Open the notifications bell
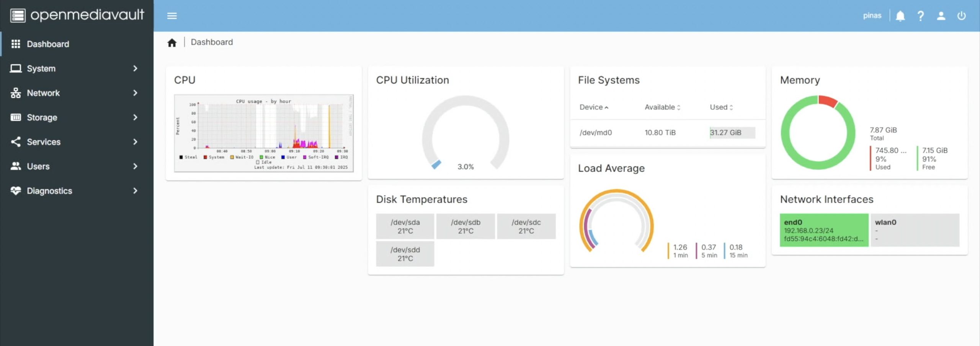The image size is (980, 346). [900, 16]
